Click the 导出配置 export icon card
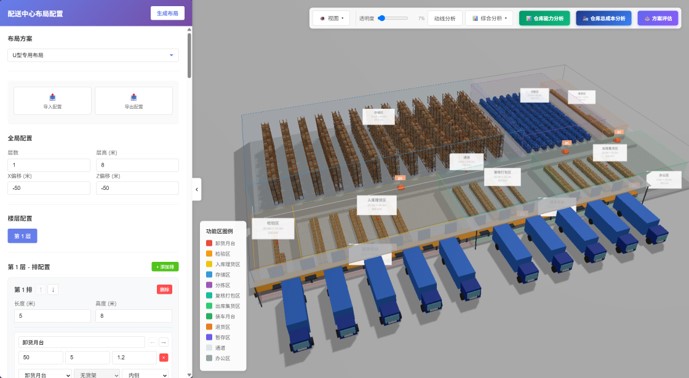This screenshot has height=378, width=689. (x=134, y=101)
